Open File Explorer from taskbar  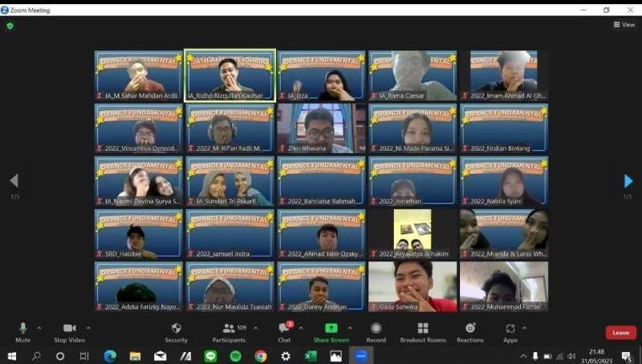coord(135,356)
